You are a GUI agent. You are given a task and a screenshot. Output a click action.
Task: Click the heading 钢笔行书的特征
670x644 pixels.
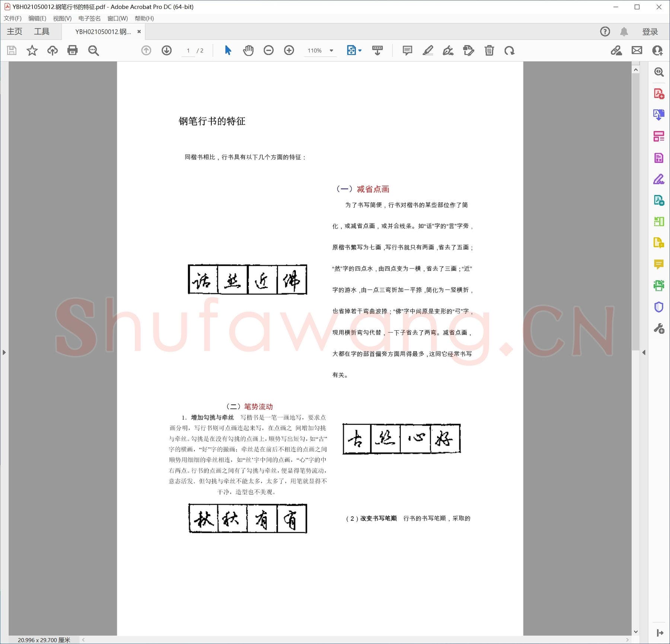pos(212,121)
